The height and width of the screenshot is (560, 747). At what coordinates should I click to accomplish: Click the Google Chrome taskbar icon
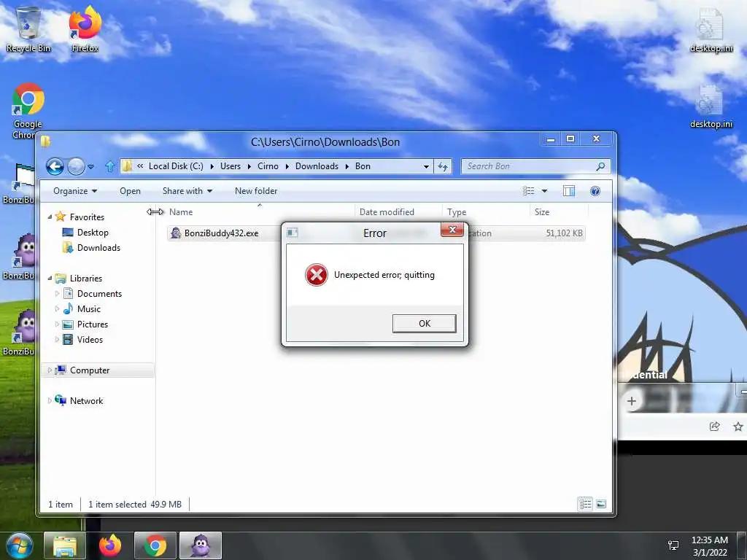pyautogui.click(x=155, y=545)
